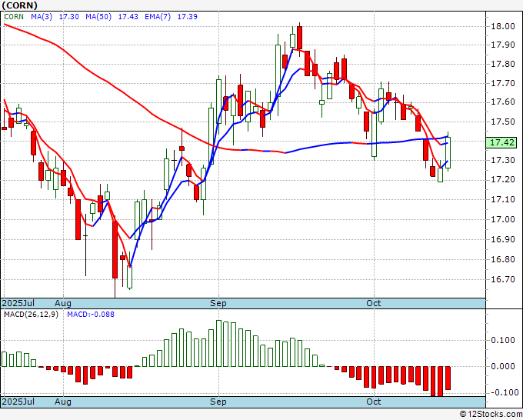Click the 17.30 price axis label
The height and width of the screenshot is (420, 523).
click(x=503, y=161)
